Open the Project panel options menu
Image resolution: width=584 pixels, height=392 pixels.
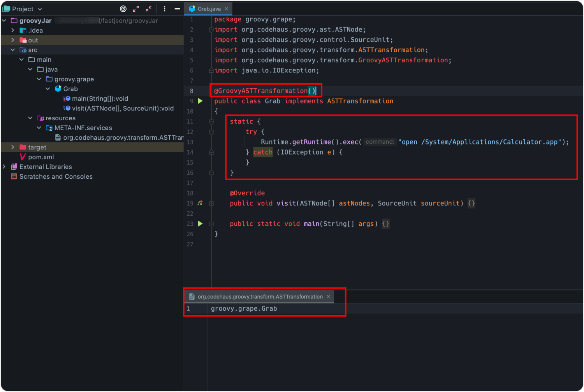click(165, 9)
